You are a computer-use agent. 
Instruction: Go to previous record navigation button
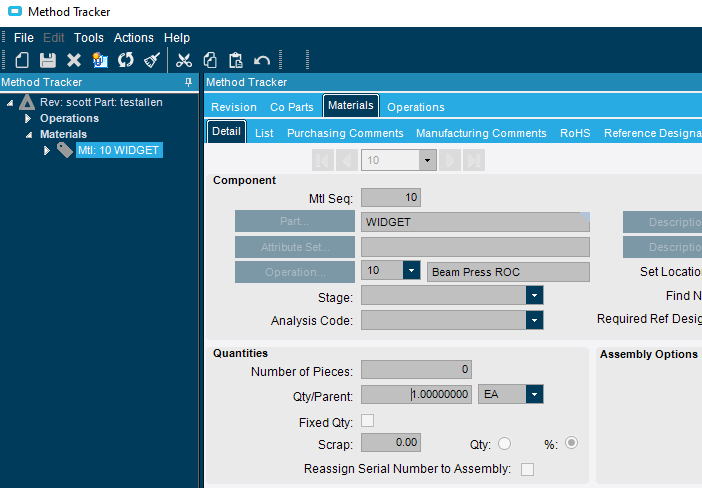click(347, 160)
